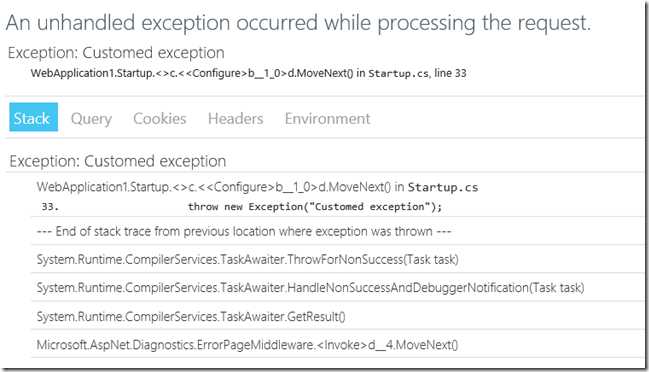649x372 pixels.
Task: View the Environment tab
Action: (x=327, y=118)
